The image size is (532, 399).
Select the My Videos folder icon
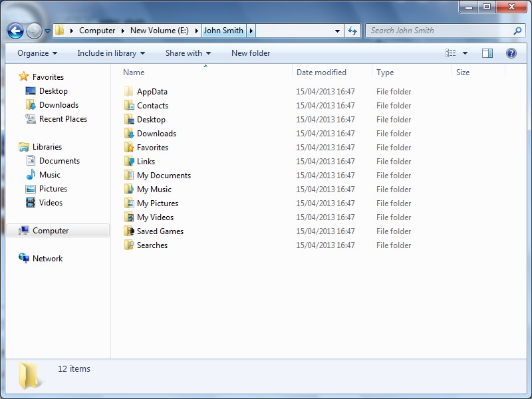click(x=129, y=217)
